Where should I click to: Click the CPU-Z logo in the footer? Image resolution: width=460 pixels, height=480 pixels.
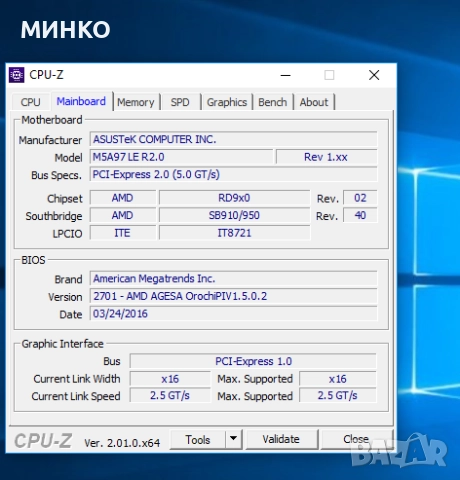coord(43,441)
